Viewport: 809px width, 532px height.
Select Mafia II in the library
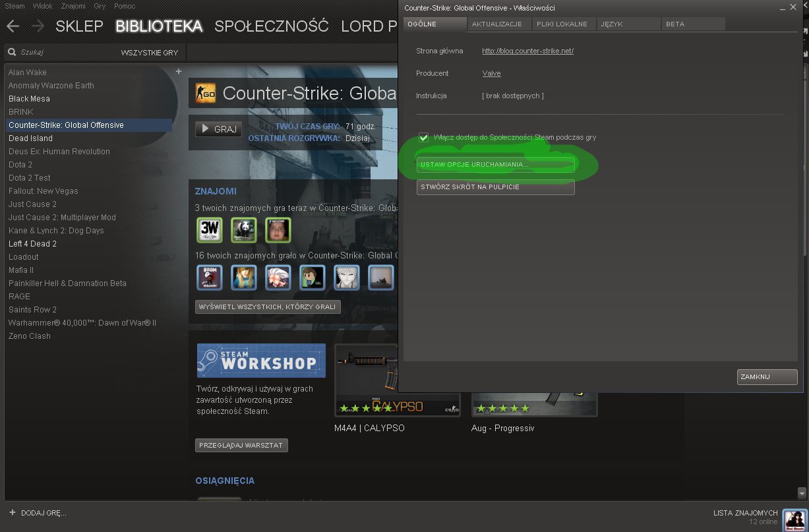pyautogui.click(x=21, y=270)
